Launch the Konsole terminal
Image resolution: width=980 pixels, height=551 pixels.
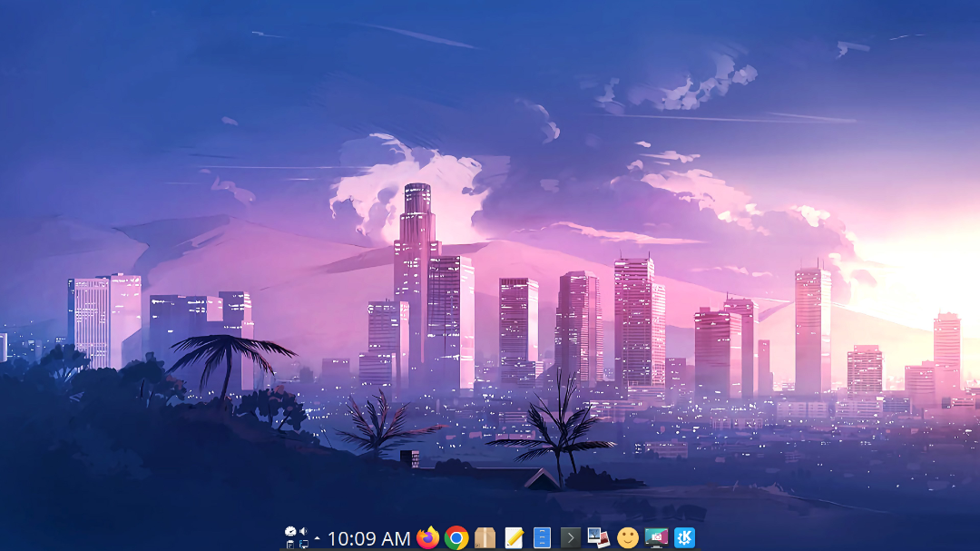click(571, 538)
